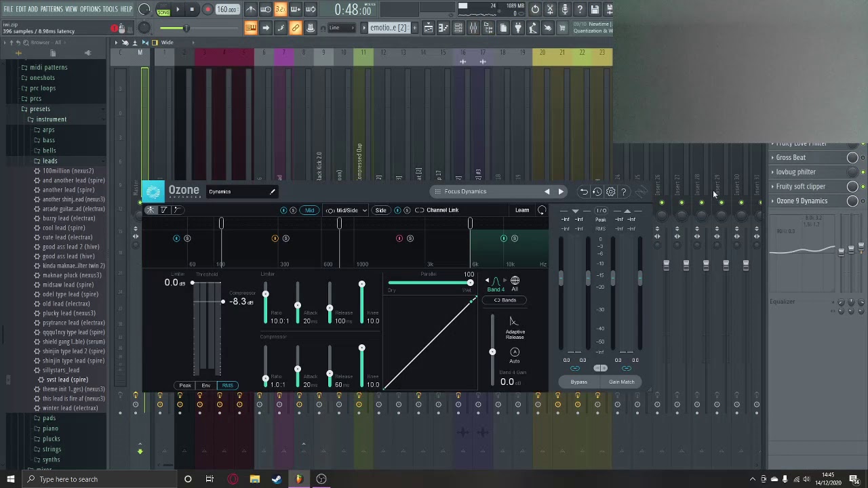Click the Ozone Bypass button
Viewport: 868px width, 488px height.
tap(578, 382)
